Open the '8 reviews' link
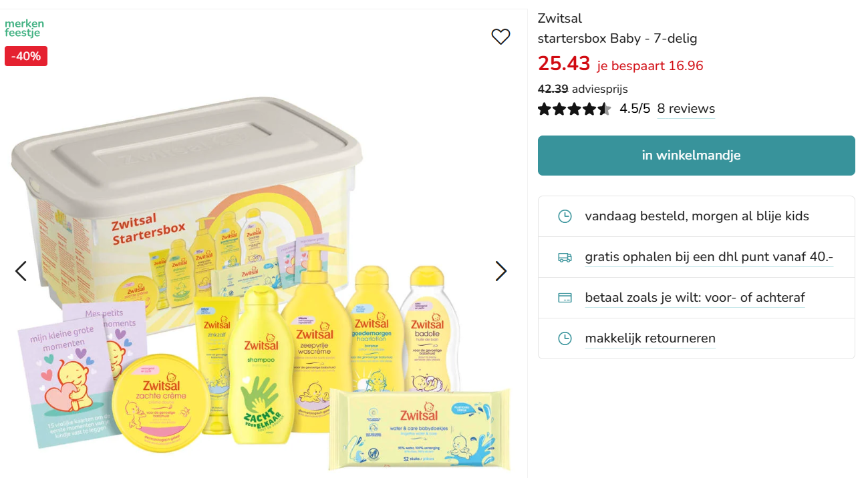868x478 pixels. click(x=686, y=108)
